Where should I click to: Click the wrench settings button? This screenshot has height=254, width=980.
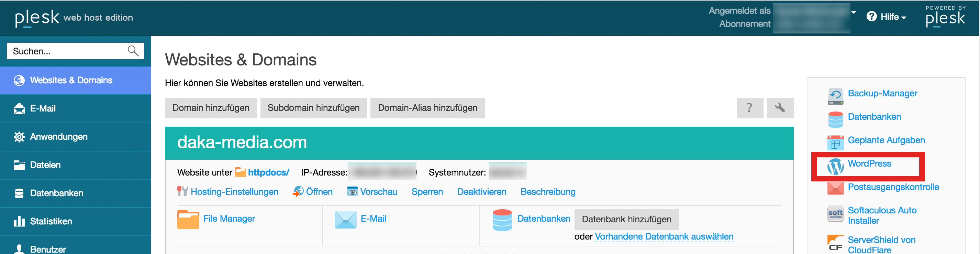pos(780,108)
